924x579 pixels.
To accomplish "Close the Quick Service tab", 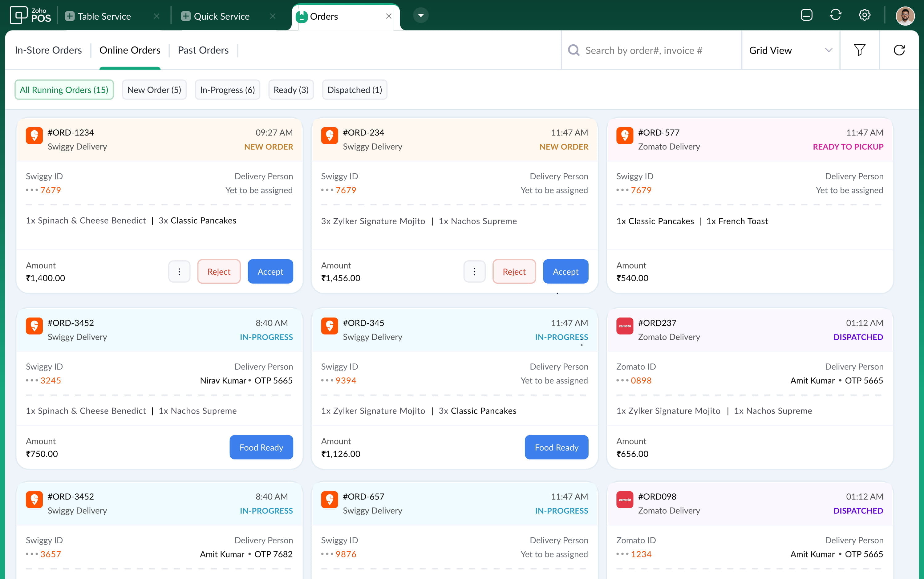I will tap(272, 16).
